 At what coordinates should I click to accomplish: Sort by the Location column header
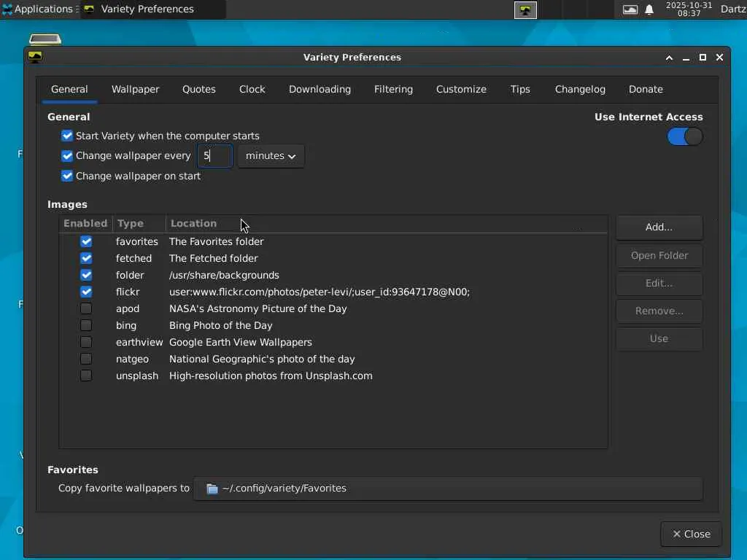point(387,223)
